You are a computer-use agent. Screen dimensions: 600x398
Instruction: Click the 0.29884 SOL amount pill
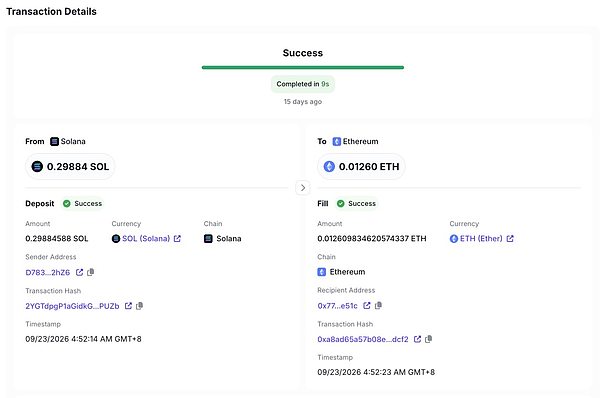(70, 166)
